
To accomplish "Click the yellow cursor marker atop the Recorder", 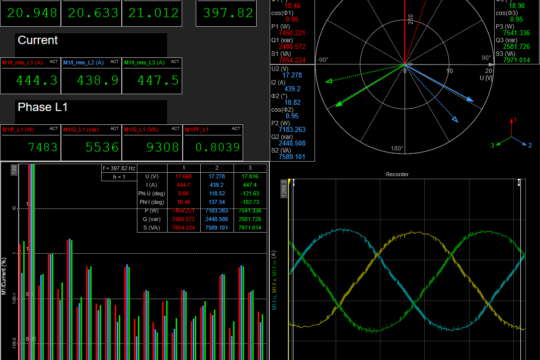I will [290, 182].
